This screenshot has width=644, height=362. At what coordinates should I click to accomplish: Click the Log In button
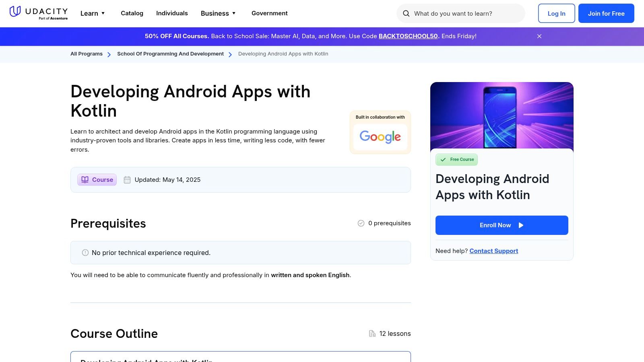556,13
